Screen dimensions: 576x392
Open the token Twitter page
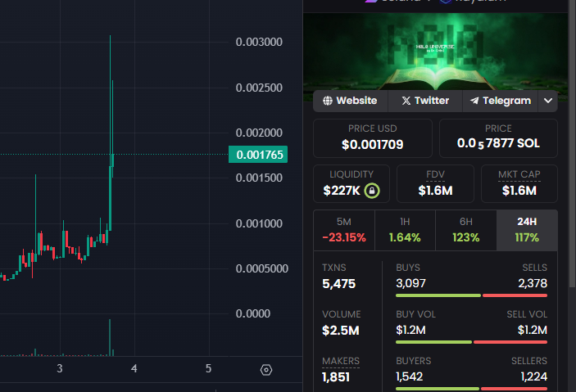tap(425, 101)
